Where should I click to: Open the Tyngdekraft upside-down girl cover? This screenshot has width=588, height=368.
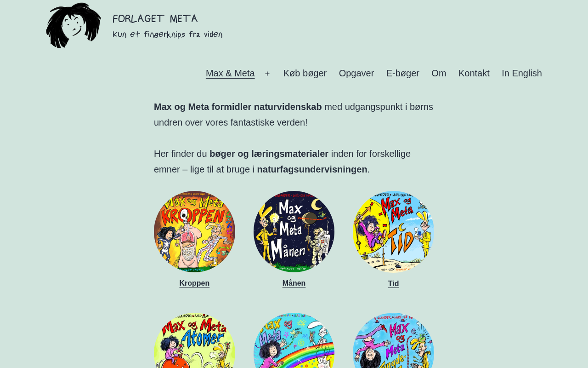pos(393,340)
